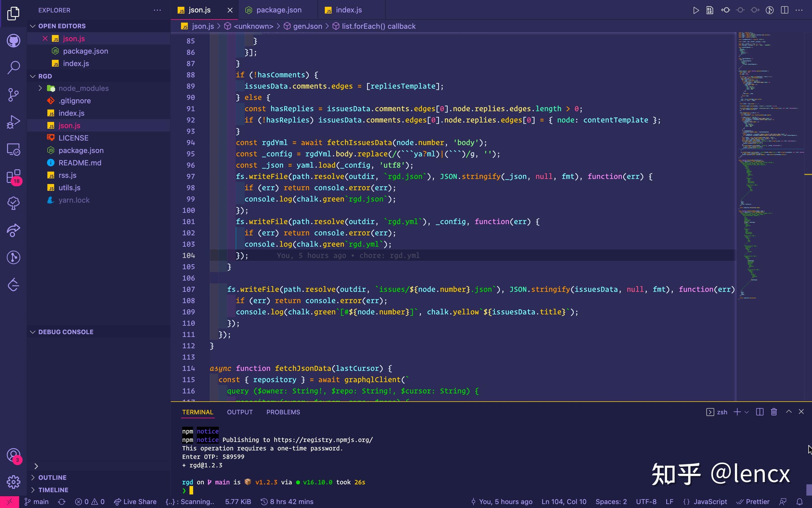Image resolution: width=812 pixels, height=508 pixels.
Task: Open the Manage gear menu
Action: pyautogui.click(x=14, y=482)
